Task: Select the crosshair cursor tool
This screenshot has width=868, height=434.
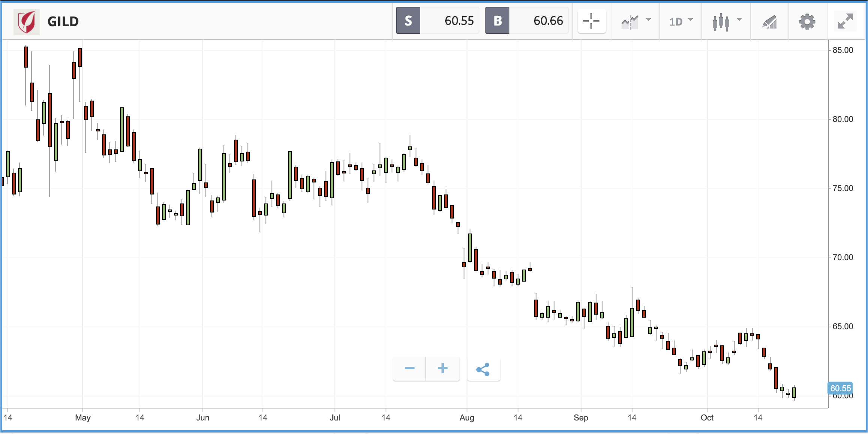Action: 592,21
